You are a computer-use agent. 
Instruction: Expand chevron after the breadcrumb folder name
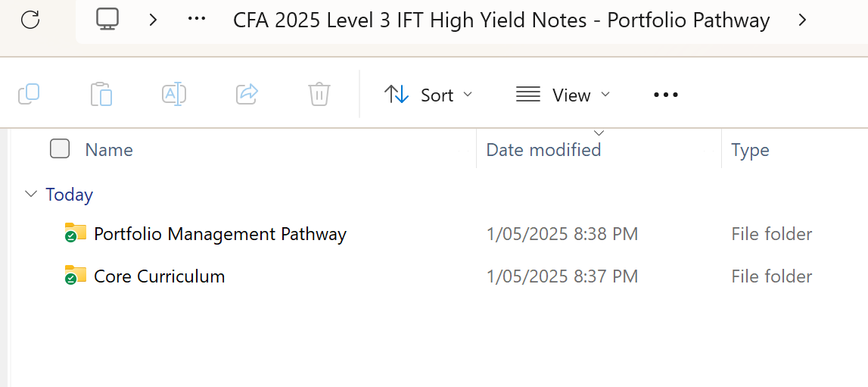click(802, 20)
